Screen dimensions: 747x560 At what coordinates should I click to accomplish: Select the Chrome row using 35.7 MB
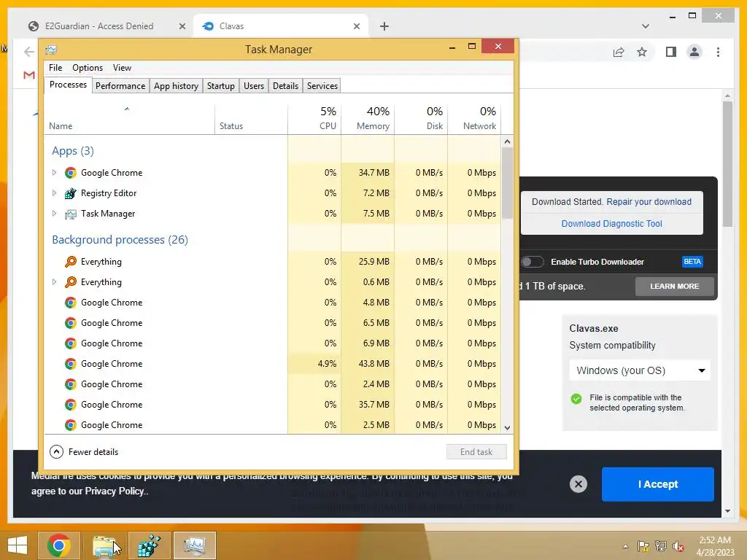point(273,405)
